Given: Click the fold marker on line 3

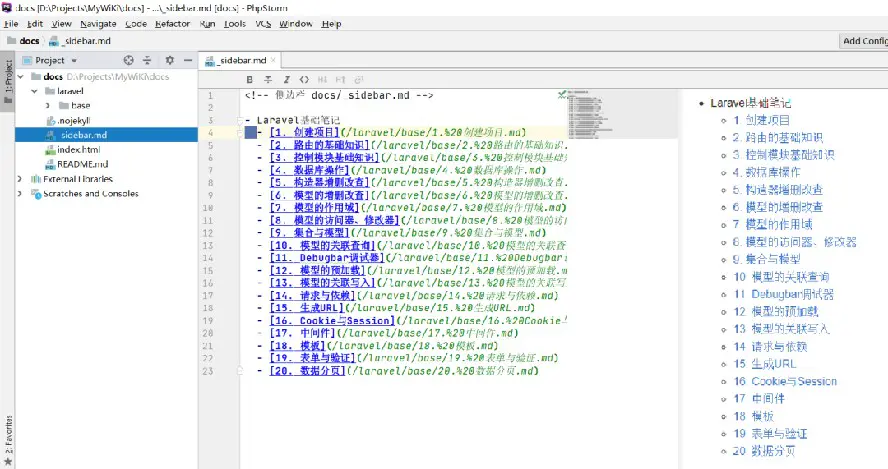Looking at the screenshot, I should [x=240, y=120].
